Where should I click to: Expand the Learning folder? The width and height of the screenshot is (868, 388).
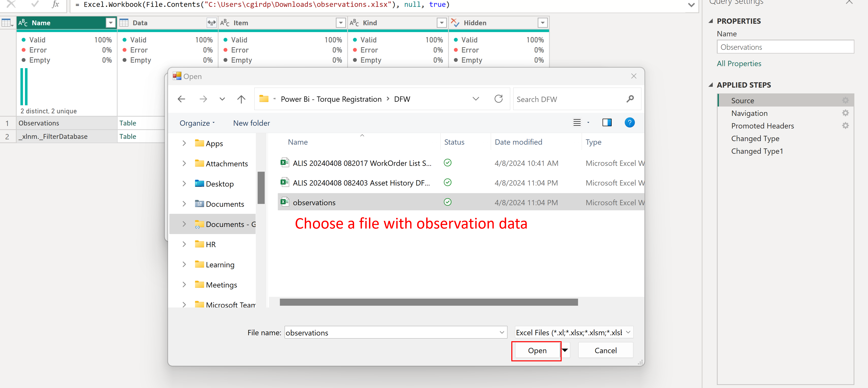click(x=184, y=265)
